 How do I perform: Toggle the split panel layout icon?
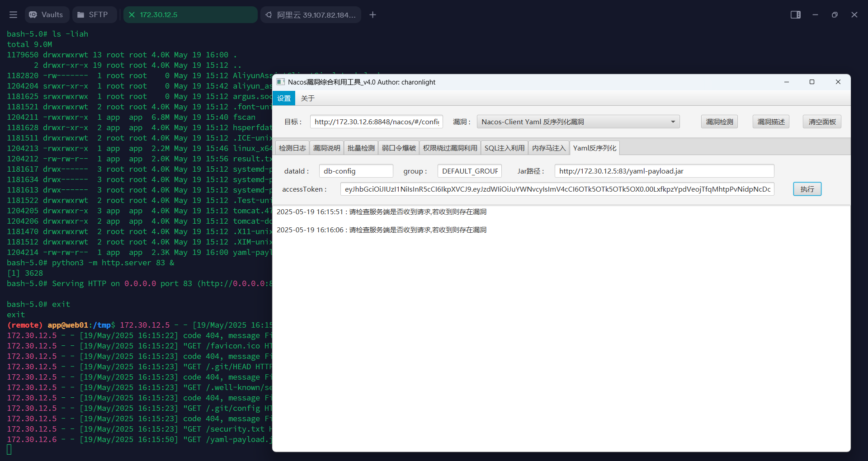(x=796, y=15)
